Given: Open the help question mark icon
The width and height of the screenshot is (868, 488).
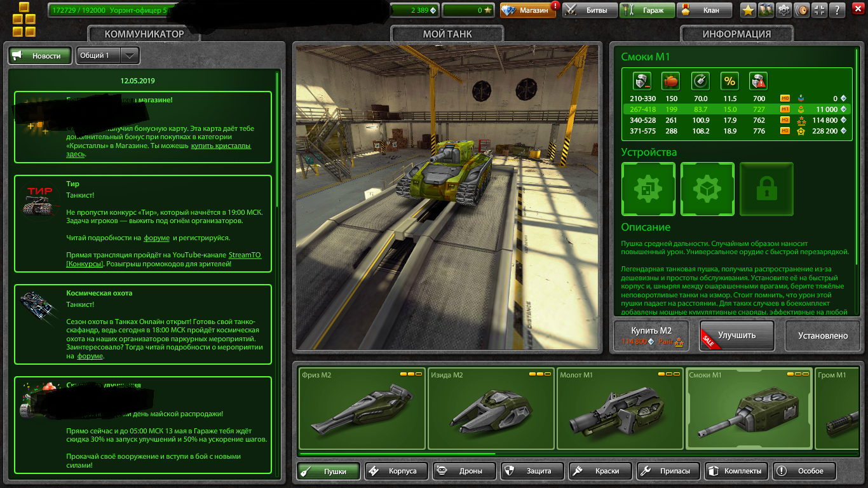Looking at the screenshot, I should point(839,10).
